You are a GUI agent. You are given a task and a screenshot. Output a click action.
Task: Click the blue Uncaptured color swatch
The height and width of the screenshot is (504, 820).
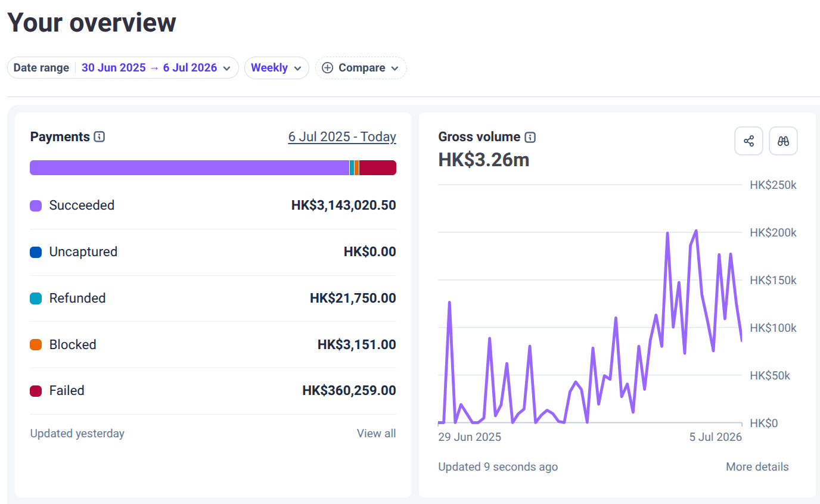(36, 252)
